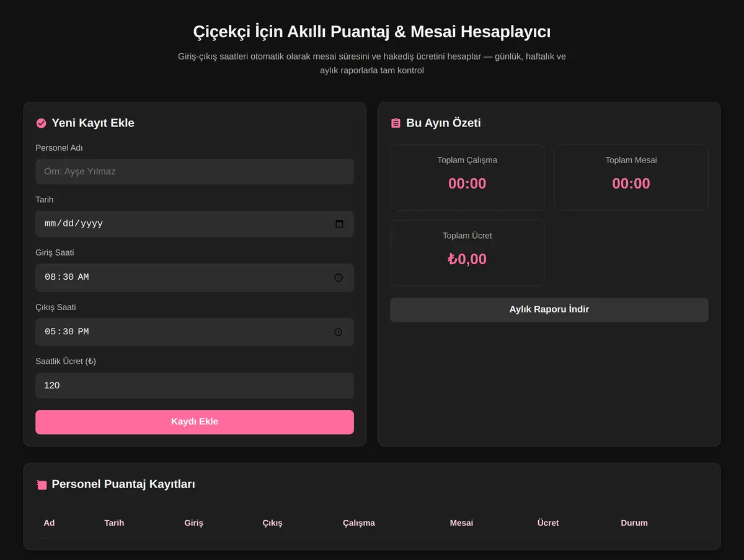Click the Kaydı Ekle button

pyautogui.click(x=195, y=422)
